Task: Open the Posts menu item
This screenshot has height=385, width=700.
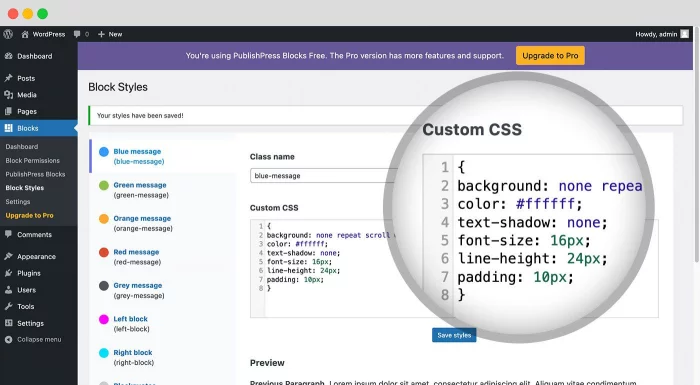Action: point(26,78)
